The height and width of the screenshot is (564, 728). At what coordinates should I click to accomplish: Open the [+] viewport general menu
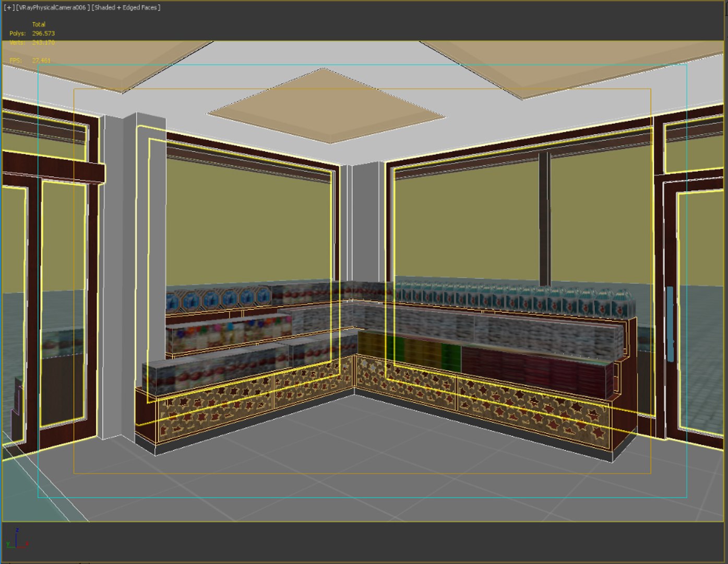coord(9,7)
